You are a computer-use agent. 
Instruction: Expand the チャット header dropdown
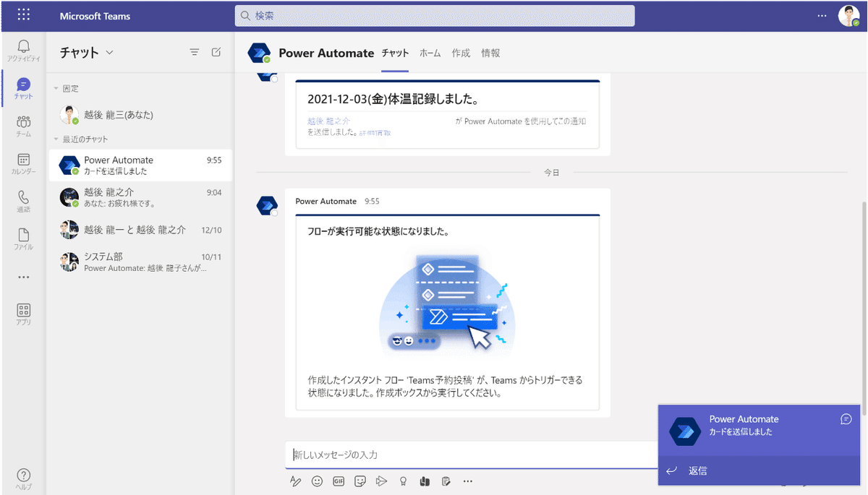(110, 52)
